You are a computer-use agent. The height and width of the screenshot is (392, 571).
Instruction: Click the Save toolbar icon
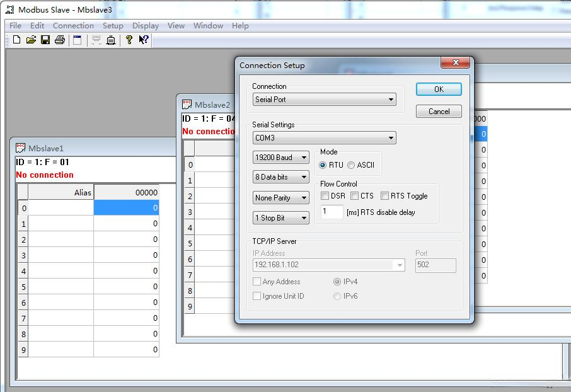point(45,40)
